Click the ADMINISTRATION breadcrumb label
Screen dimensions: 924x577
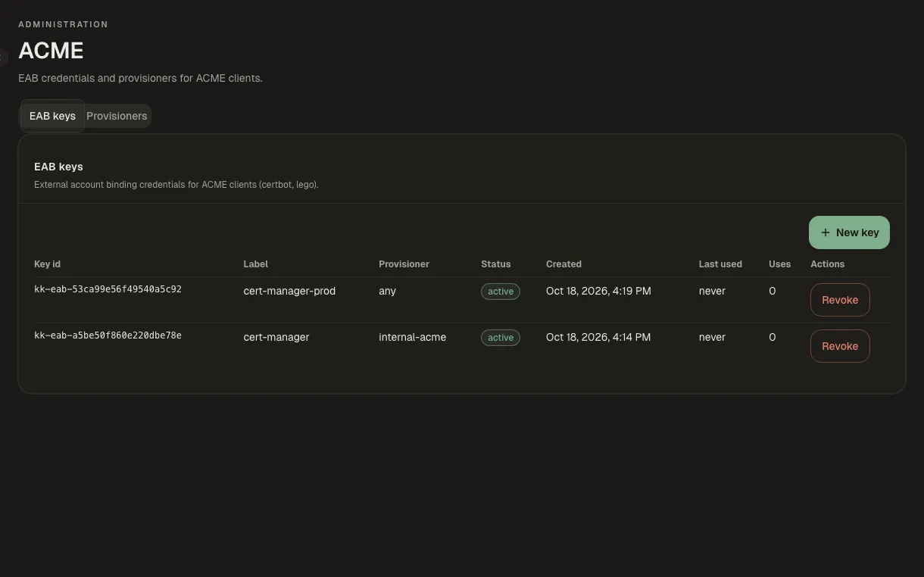[x=63, y=24]
